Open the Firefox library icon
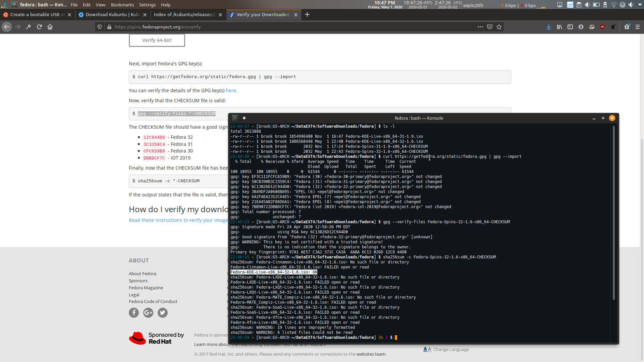Screen dimensions: 644x362 (559, 27)
